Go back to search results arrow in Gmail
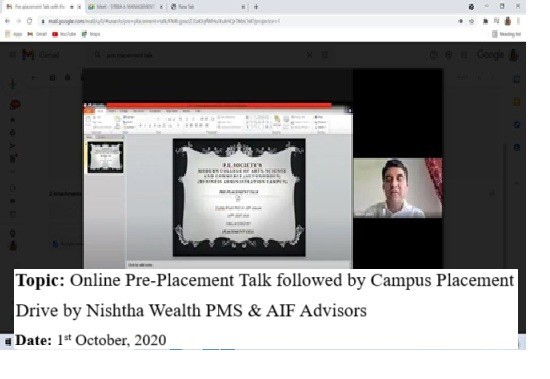 coord(34,78)
